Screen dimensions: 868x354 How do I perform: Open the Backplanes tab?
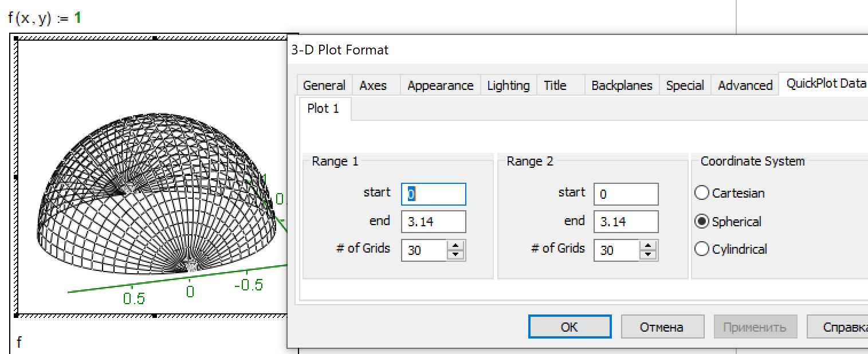pos(622,85)
